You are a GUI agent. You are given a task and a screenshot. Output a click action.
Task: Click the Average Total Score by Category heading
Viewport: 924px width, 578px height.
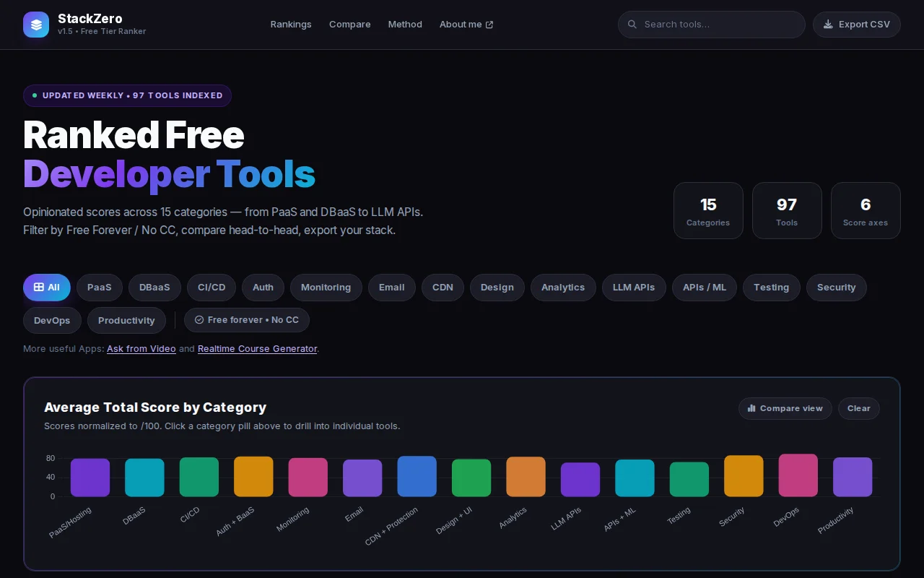(x=155, y=407)
